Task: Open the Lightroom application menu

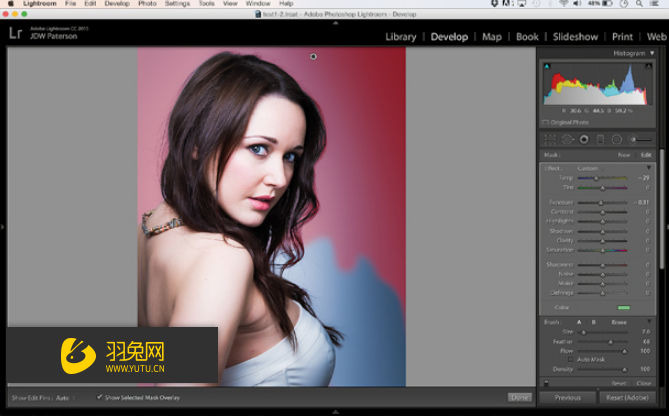Action: click(x=39, y=3)
